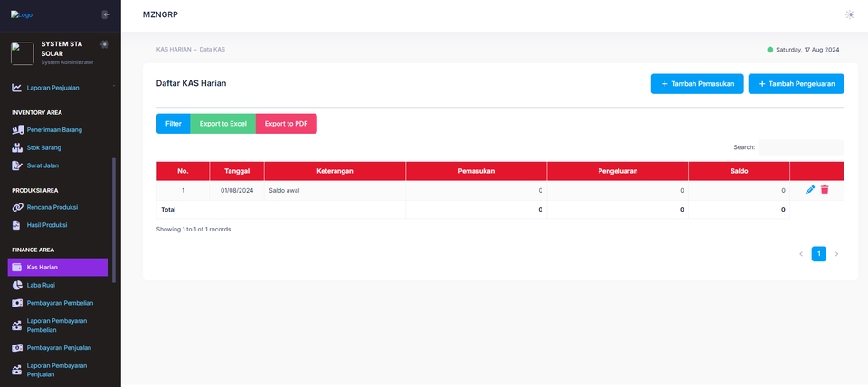The height and width of the screenshot is (387, 868).
Task: Sort table by Pengeluaran column header
Action: pyautogui.click(x=618, y=171)
